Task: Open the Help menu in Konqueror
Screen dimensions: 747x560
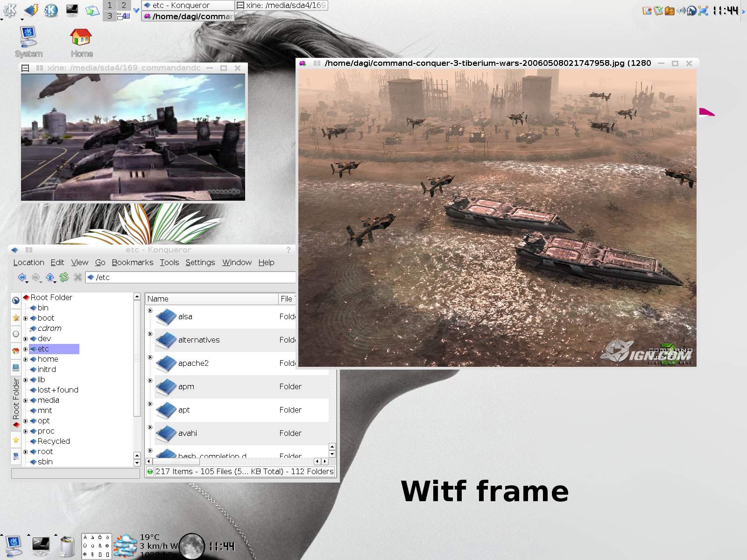Action: [x=266, y=262]
